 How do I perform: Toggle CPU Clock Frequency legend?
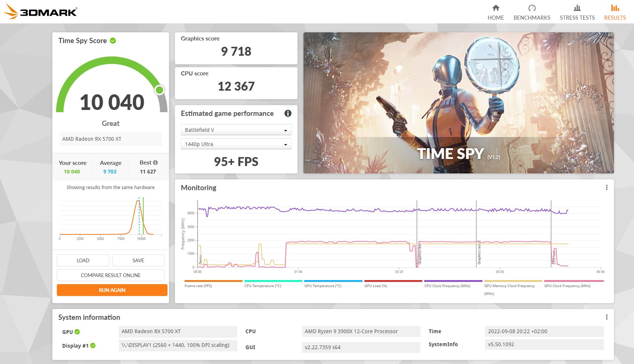coord(453,284)
